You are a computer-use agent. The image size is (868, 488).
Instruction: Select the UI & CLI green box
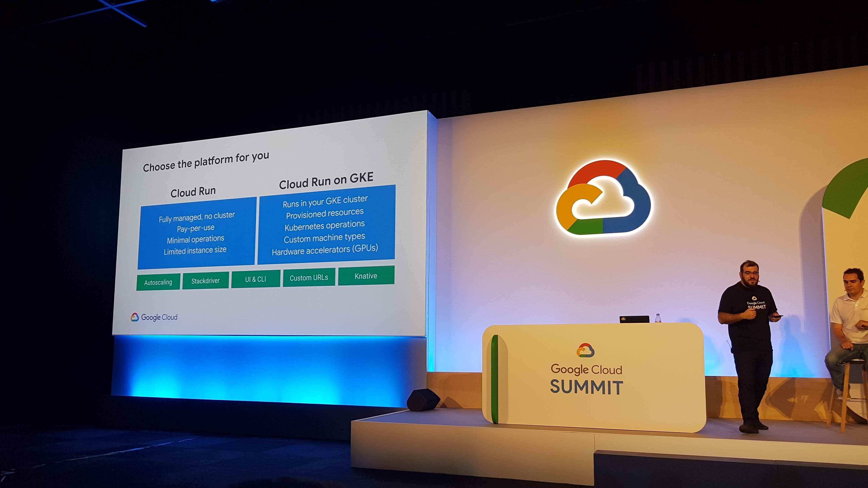coord(256,279)
